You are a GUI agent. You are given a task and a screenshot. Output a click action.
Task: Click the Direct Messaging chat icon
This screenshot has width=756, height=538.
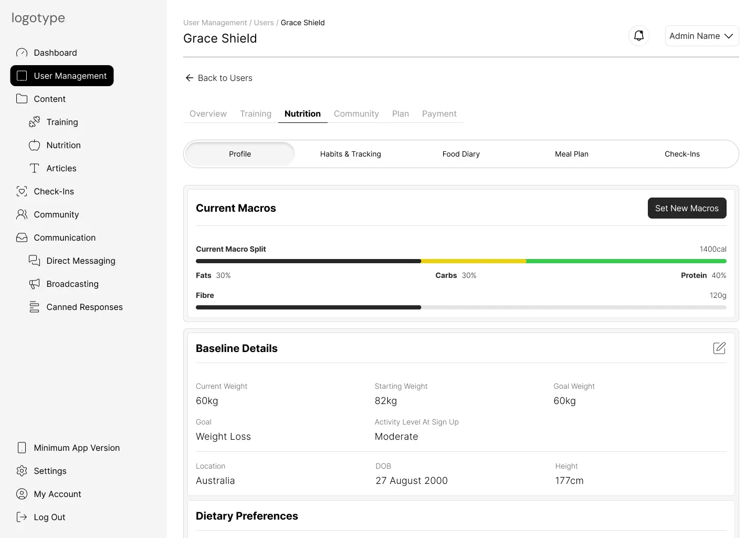pos(34,261)
